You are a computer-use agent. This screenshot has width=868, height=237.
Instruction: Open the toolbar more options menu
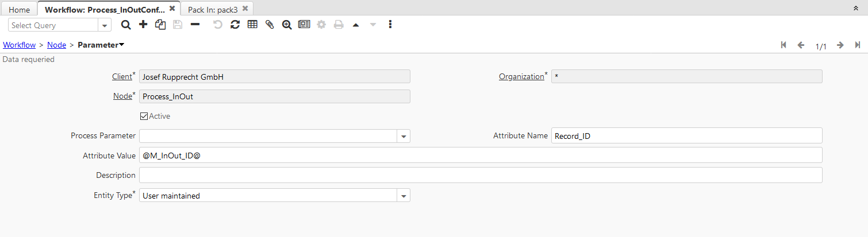tap(390, 25)
